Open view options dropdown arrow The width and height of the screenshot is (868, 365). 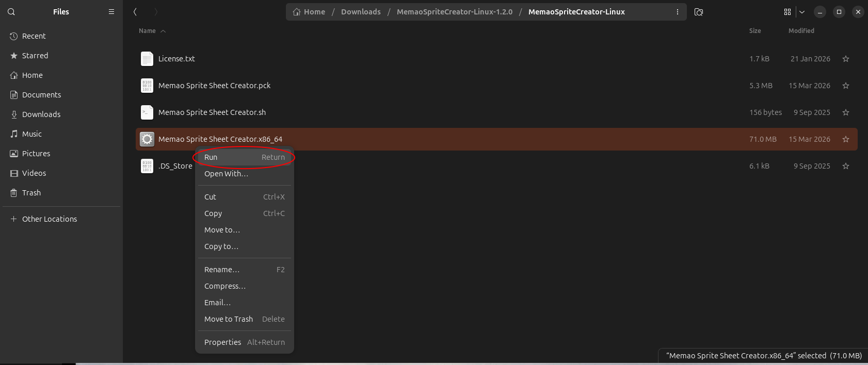[x=802, y=12]
